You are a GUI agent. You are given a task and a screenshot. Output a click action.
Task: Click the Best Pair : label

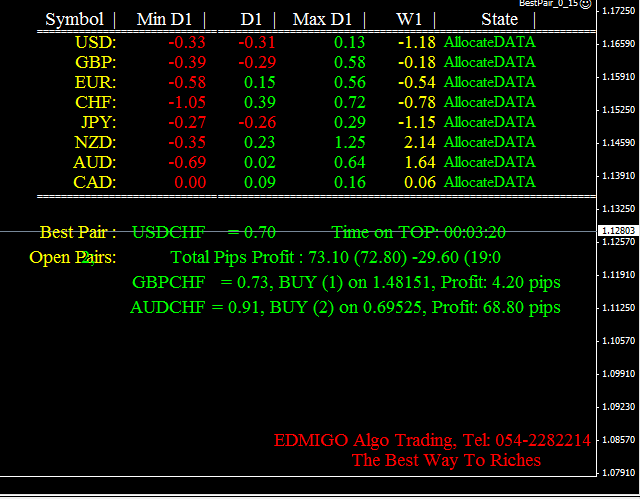click(x=78, y=232)
